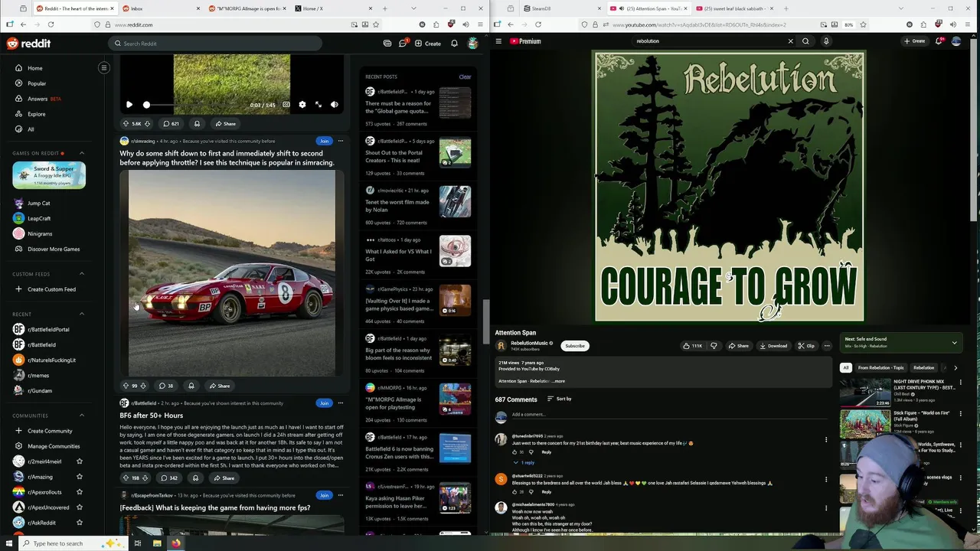Click Create Custom Feed plus
Viewport: 980px width, 551px height.
coord(19,289)
